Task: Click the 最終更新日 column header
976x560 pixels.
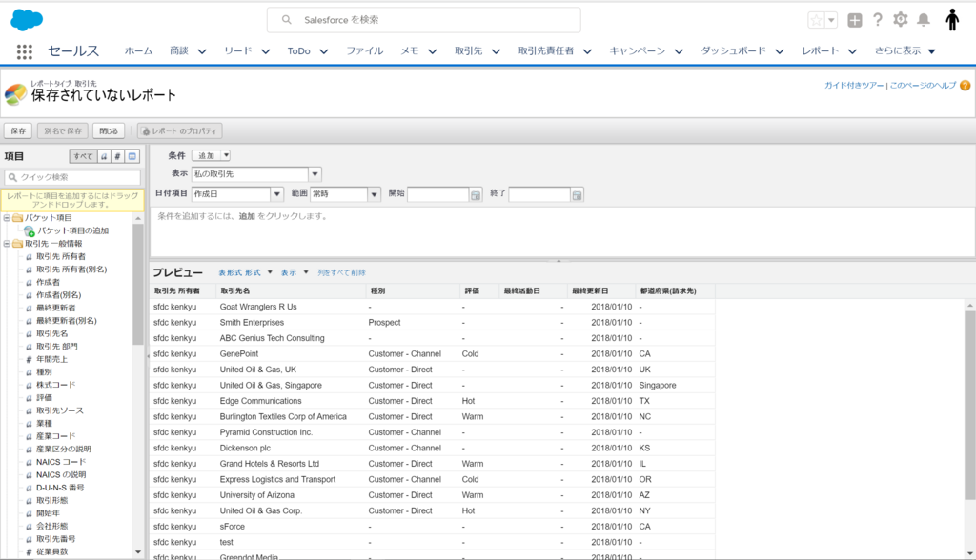Action: [x=600, y=290]
